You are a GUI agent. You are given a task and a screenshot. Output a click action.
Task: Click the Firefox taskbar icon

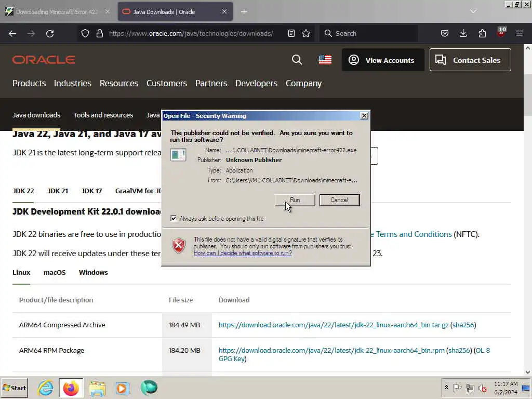coord(71,388)
